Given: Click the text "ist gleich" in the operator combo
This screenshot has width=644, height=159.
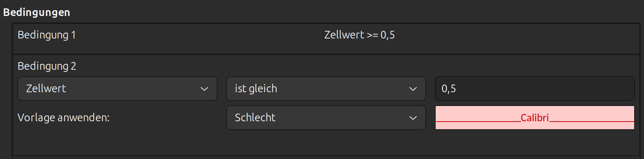Looking at the screenshot, I should point(256,89).
